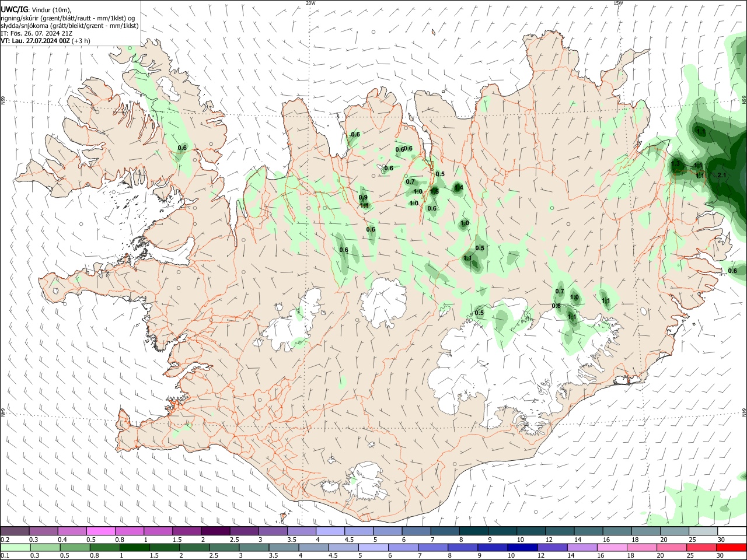Screen dimensions: 747x560
Task: Click the 'UWC/IG: Vindur (10m)' title text
Action: (x=36, y=9)
